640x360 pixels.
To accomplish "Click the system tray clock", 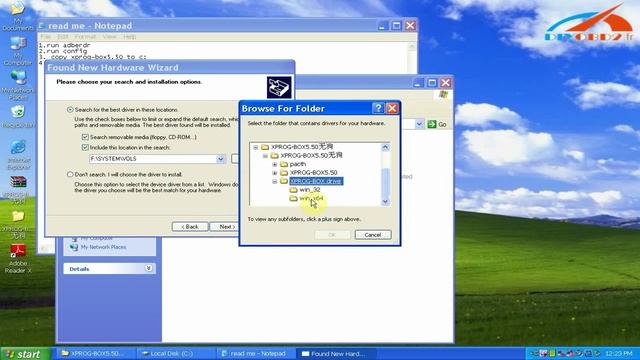I will (619, 353).
